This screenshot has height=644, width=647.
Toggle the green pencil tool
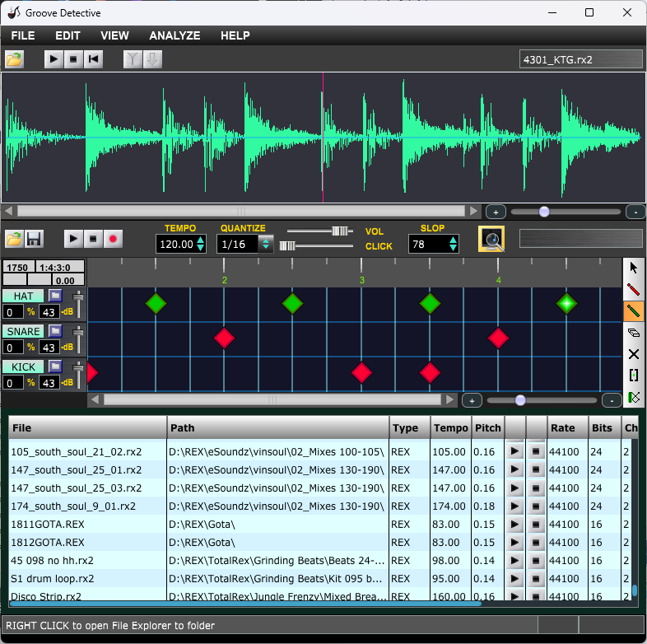[634, 311]
